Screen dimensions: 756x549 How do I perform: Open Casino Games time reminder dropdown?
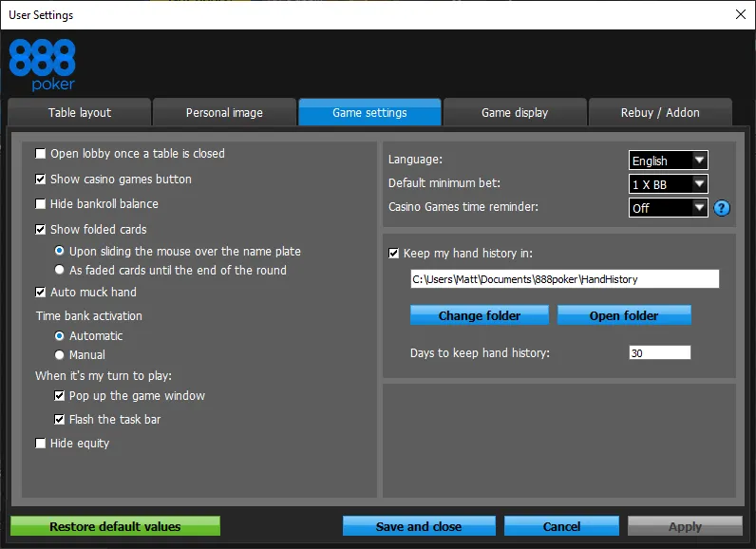[x=669, y=207]
